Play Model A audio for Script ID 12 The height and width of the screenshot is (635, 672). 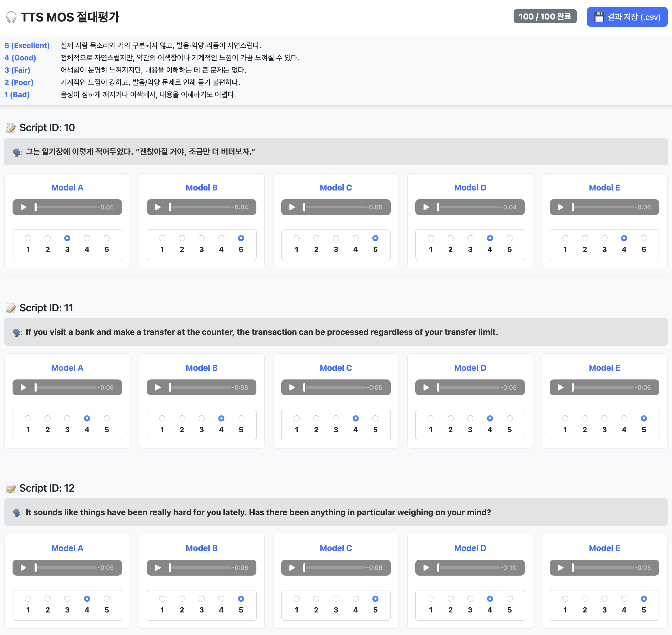click(x=23, y=568)
